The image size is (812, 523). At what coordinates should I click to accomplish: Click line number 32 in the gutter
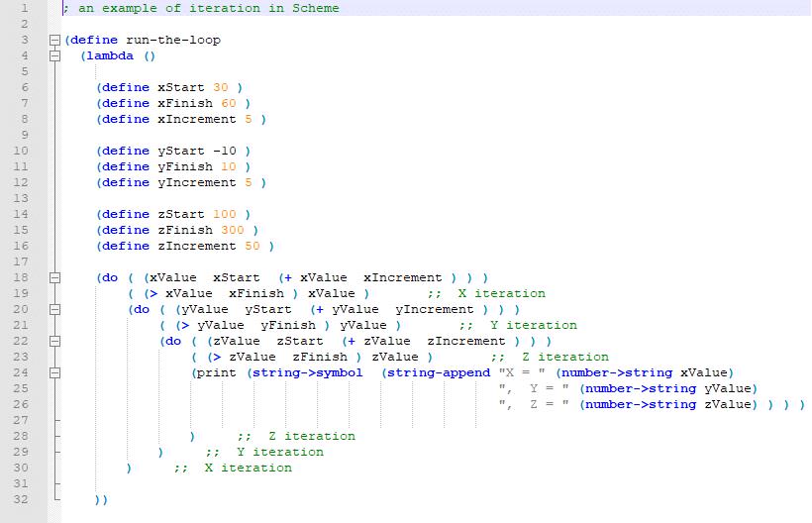click(21, 499)
